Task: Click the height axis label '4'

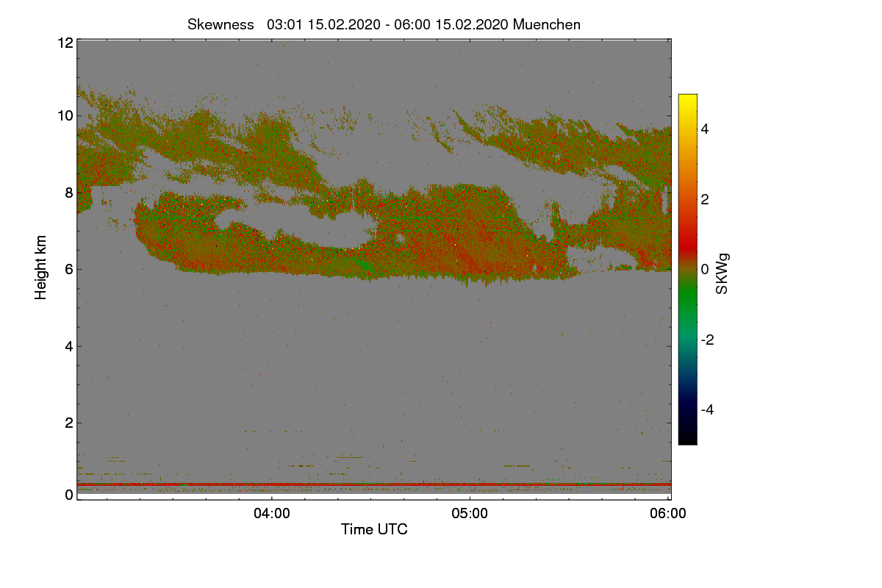Action: point(68,346)
